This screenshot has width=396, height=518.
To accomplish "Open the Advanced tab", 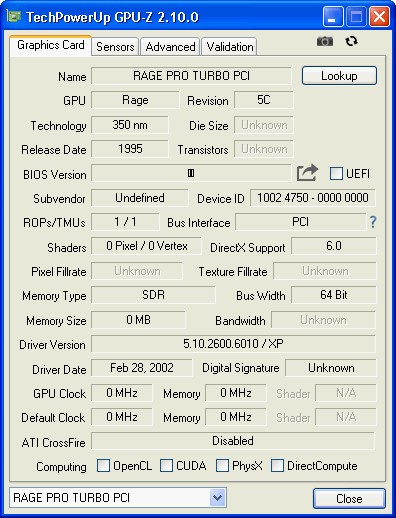I will (170, 46).
